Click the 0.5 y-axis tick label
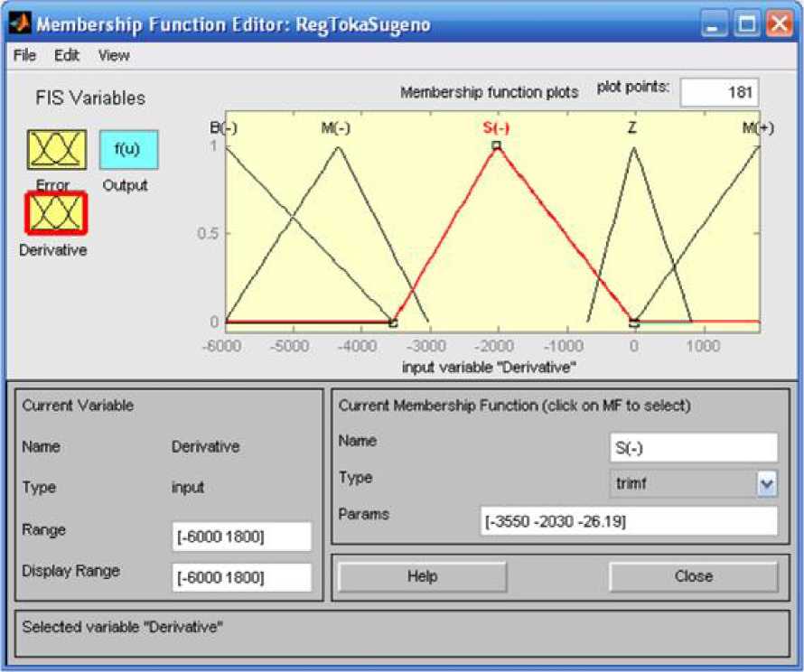The height and width of the screenshot is (672, 804). click(208, 233)
